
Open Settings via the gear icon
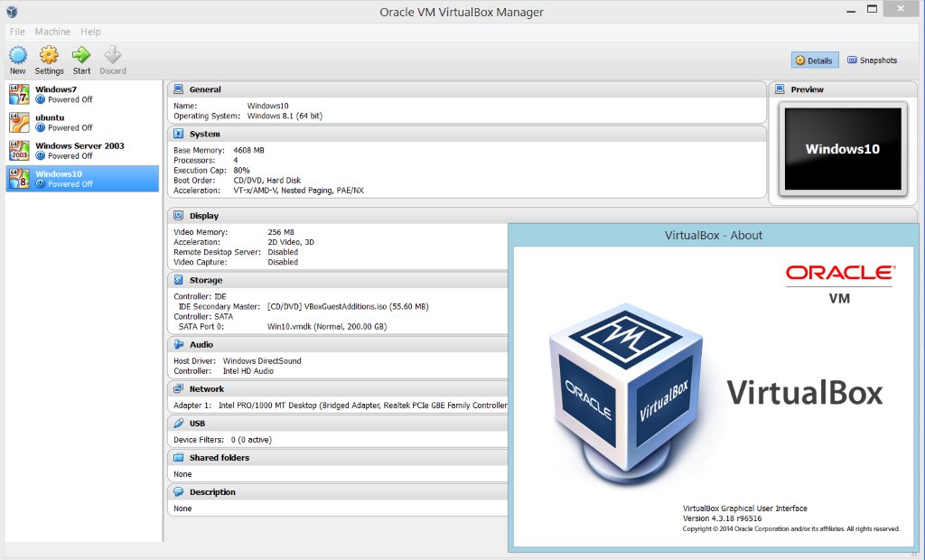[49, 55]
